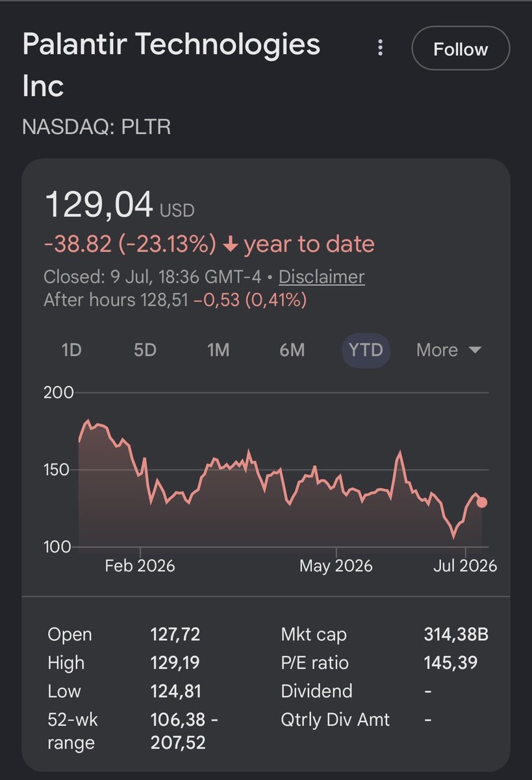Viewport: 532px width, 780px height.
Task: Expand the More time ranges dropdown
Action: click(449, 350)
